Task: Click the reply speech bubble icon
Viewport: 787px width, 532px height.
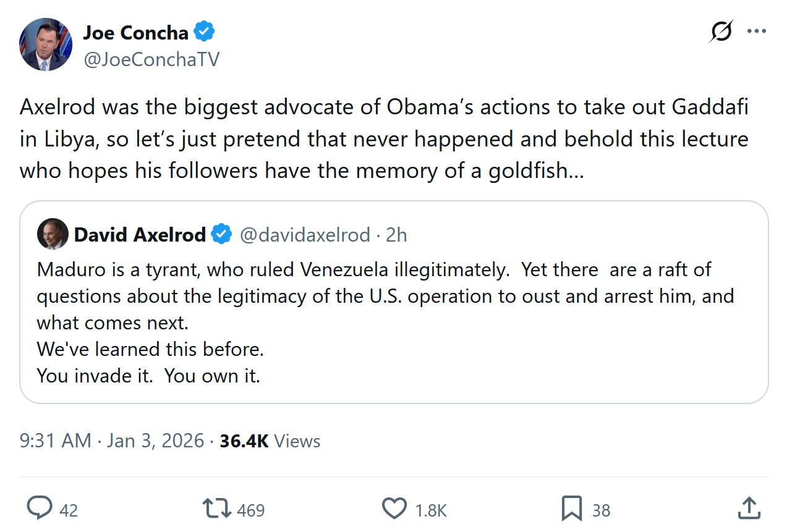Action: [x=40, y=509]
